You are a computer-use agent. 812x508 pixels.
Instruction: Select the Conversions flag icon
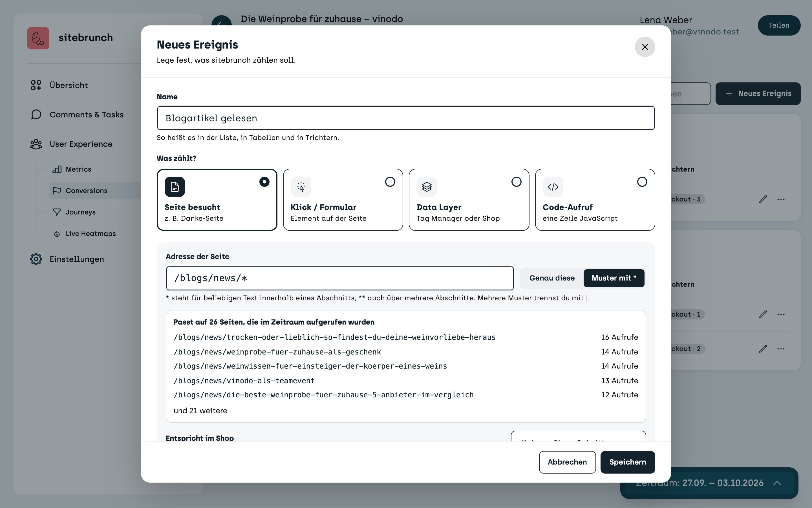pyautogui.click(x=57, y=190)
